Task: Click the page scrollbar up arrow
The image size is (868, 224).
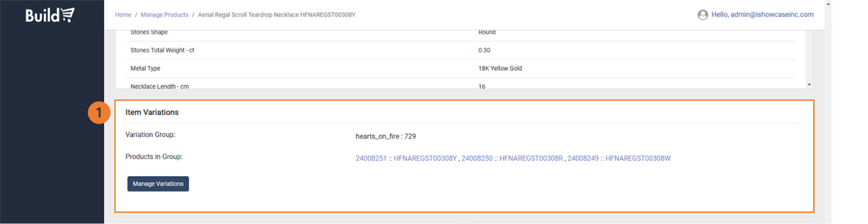Action: (x=828, y=4)
